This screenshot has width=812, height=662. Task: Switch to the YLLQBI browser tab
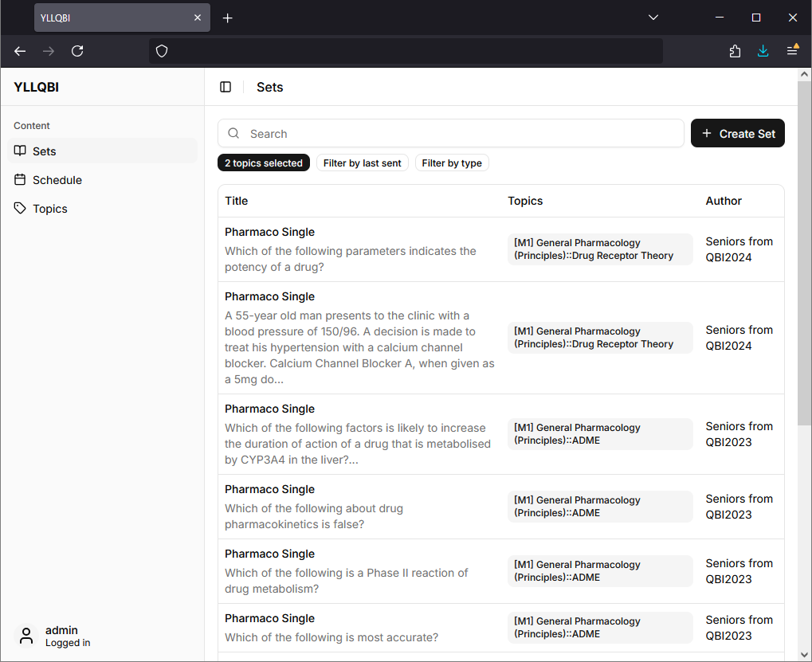click(x=112, y=17)
